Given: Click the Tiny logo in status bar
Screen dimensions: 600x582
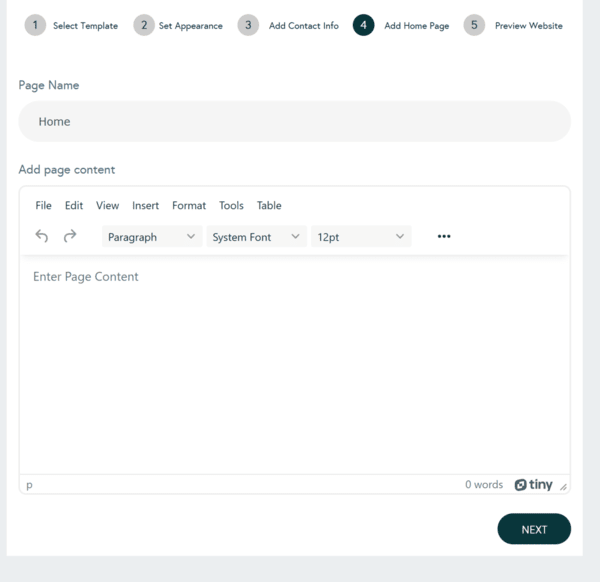Looking at the screenshot, I should [533, 485].
